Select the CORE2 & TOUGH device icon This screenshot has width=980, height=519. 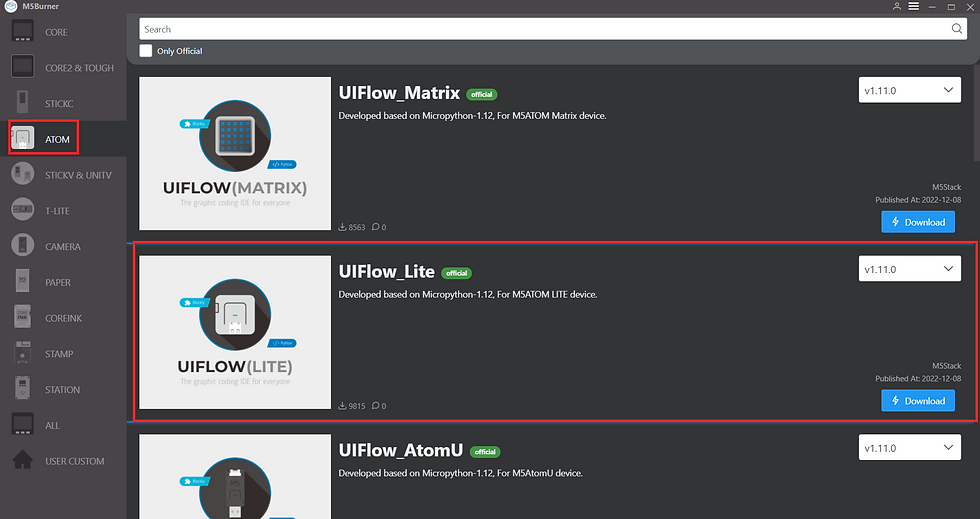22,66
